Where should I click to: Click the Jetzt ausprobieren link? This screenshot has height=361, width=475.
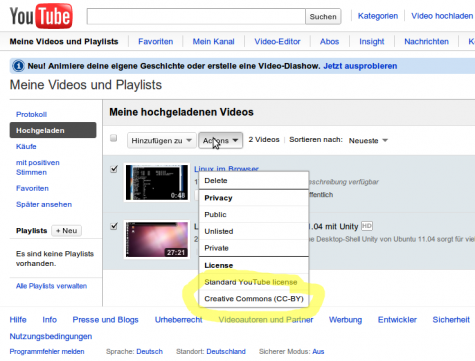[x=360, y=66]
